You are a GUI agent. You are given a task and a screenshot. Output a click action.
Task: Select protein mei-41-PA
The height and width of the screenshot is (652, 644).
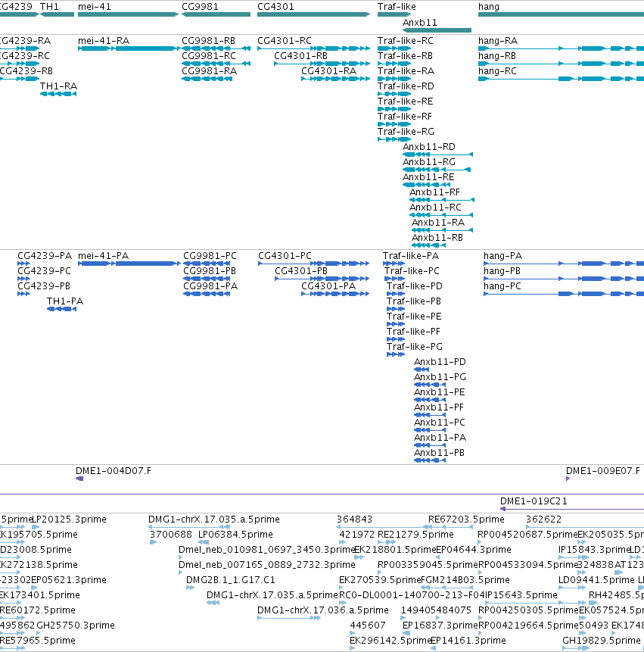click(104, 256)
